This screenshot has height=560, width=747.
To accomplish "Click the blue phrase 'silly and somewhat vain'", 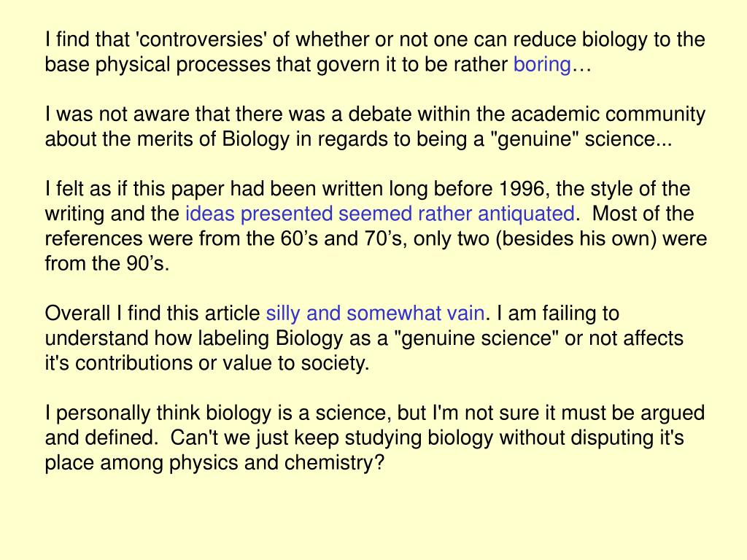I will [x=375, y=314].
